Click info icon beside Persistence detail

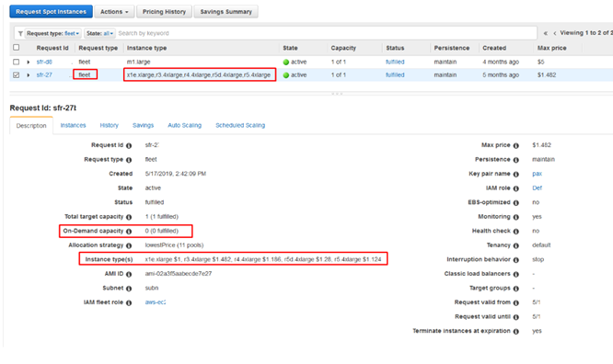pos(516,160)
